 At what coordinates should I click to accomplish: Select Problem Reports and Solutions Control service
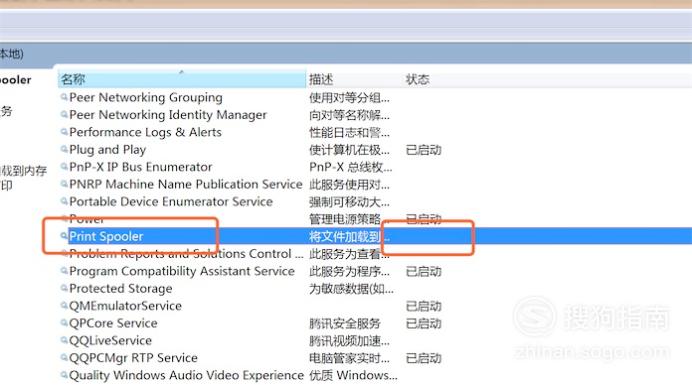(186, 254)
